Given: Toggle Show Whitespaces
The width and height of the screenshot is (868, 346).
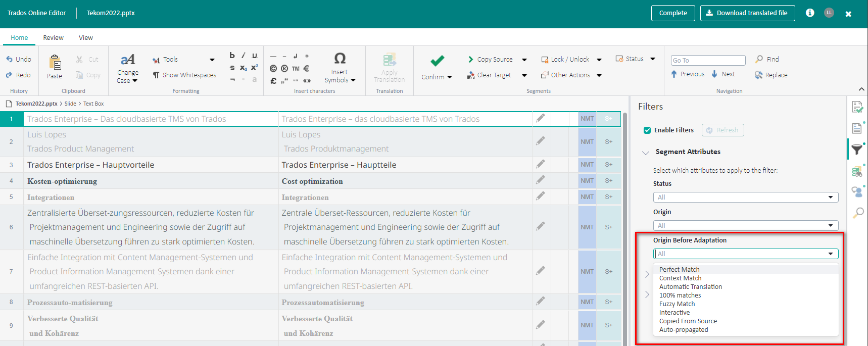Looking at the screenshot, I should (x=184, y=75).
